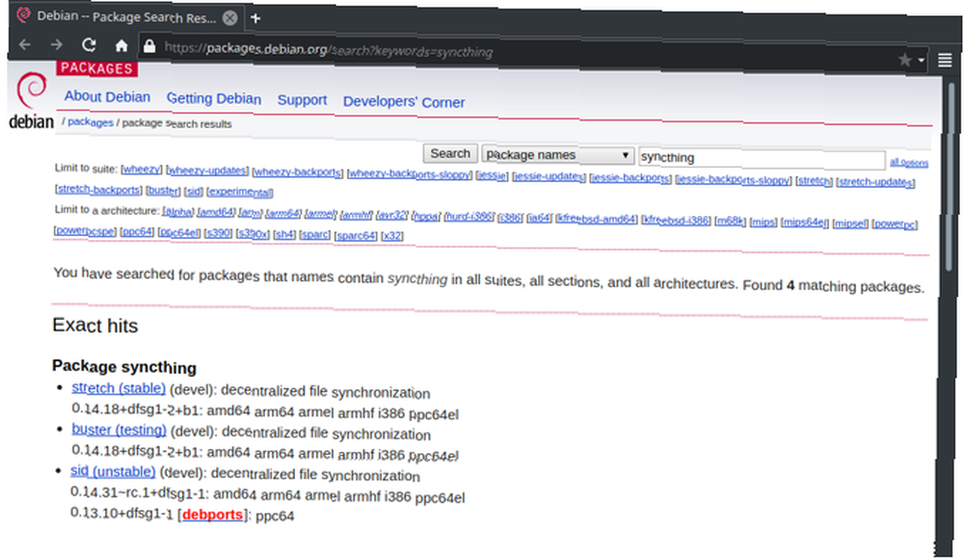This screenshot has width=964, height=560.
Task: Select the version text 0.14.31~rc.1+dfsg1-1
Action: (139, 493)
